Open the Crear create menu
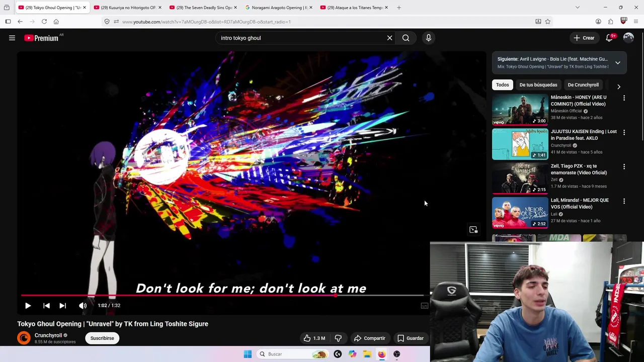 tap(584, 38)
